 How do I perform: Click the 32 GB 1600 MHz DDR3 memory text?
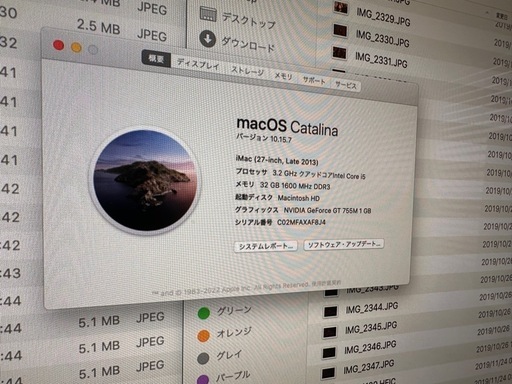295,186
